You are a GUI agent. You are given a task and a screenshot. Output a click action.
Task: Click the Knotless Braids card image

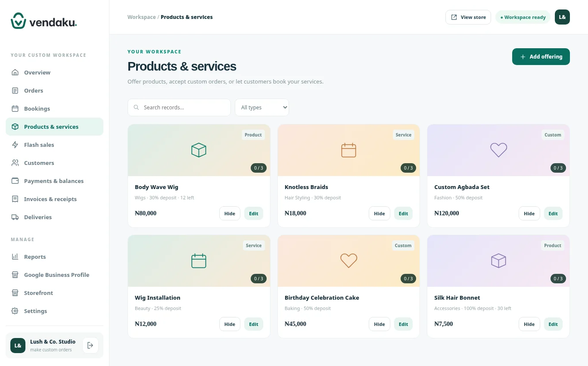tap(348, 150)
